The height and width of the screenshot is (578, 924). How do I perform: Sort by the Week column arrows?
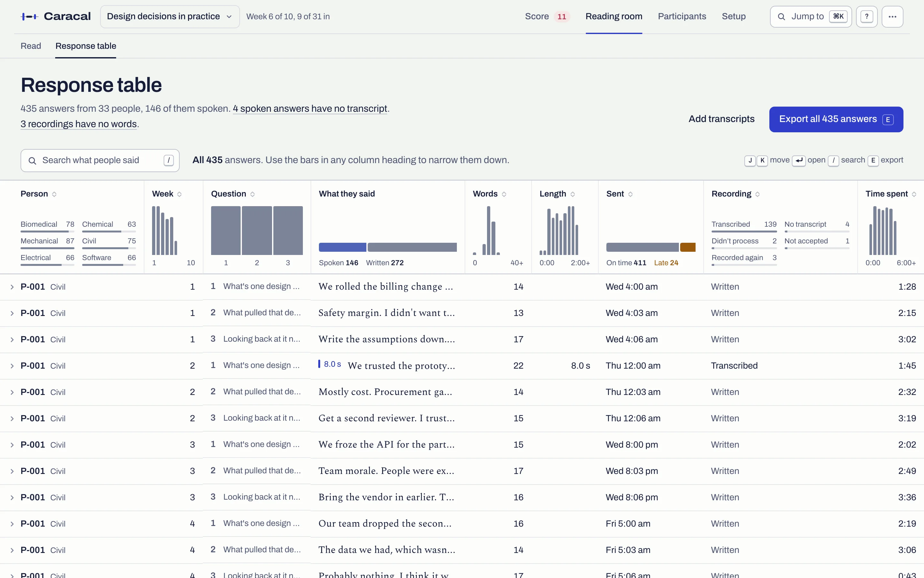coord(179,194)
